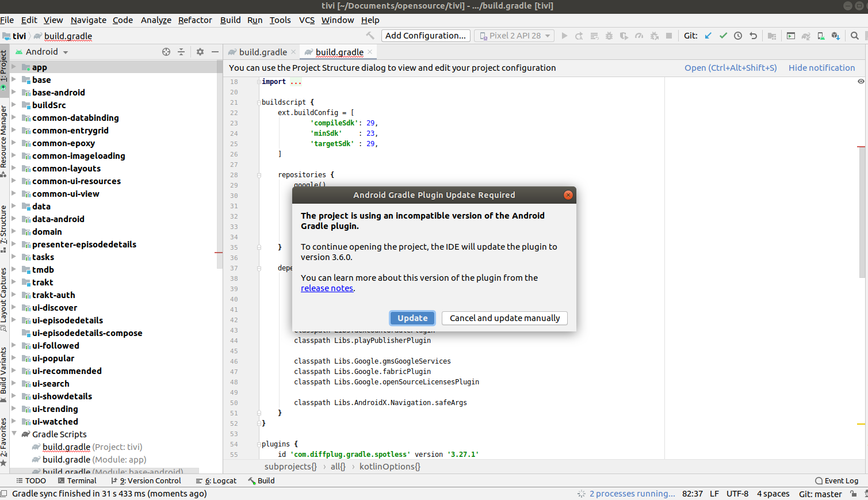Update project from Git with blue arrow icon

[708, 35]
